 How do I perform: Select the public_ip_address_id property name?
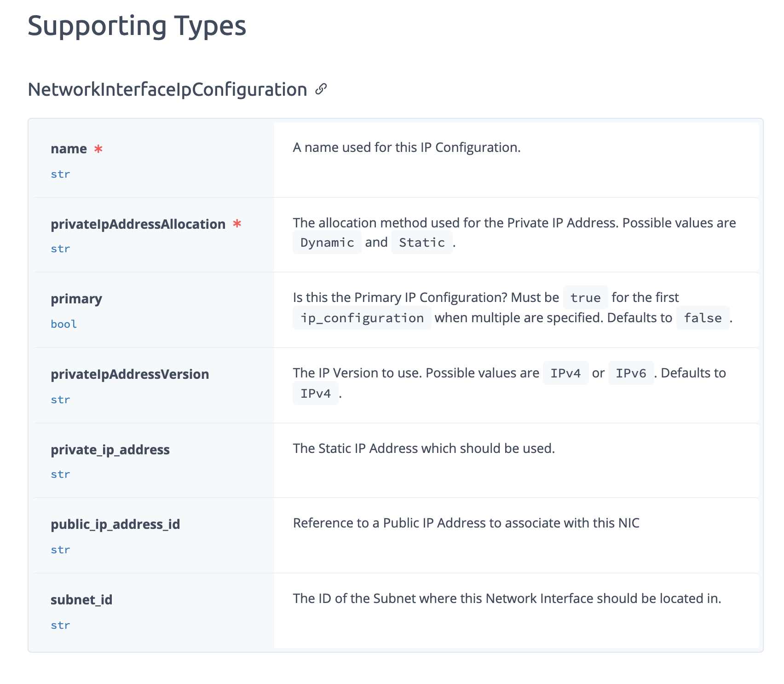pyautogui.click(x=115, y=524)
